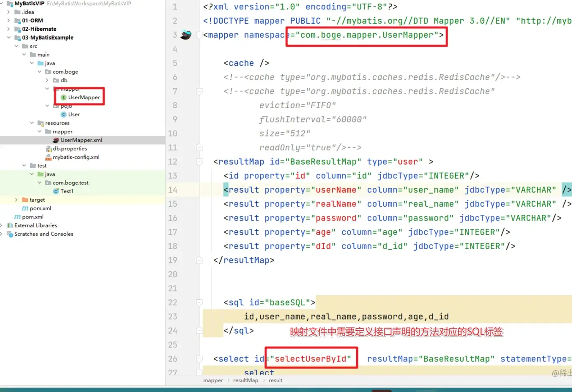Select db.properties in the project tree
572x392 pixels.
pyautogui.click(x=70, y=149)
